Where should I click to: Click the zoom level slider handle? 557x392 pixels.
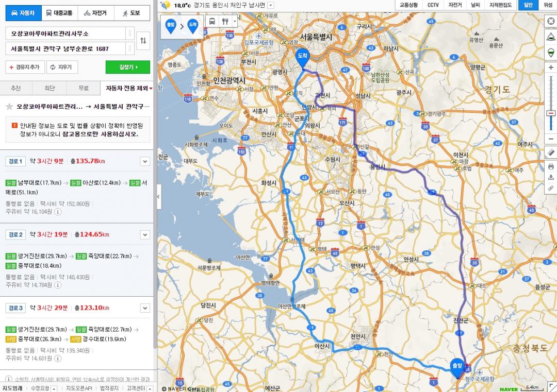(551, 113)
